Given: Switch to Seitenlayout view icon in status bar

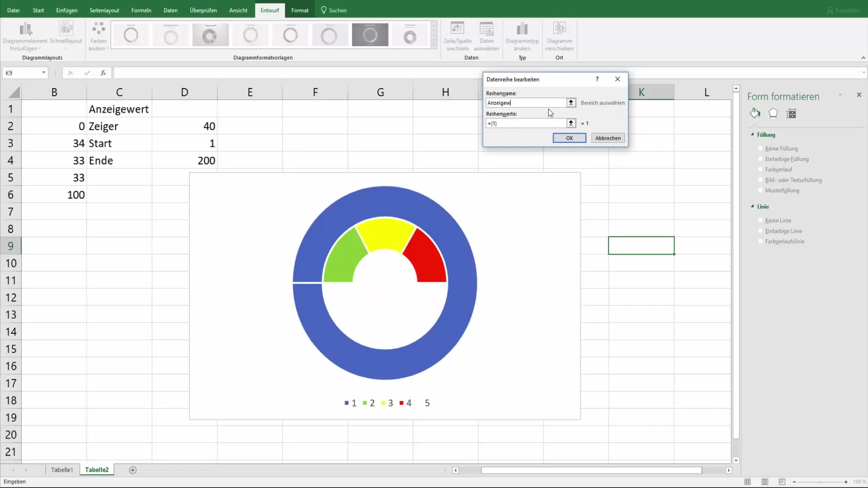Looking at the screenshot, I should click(764, 482).
